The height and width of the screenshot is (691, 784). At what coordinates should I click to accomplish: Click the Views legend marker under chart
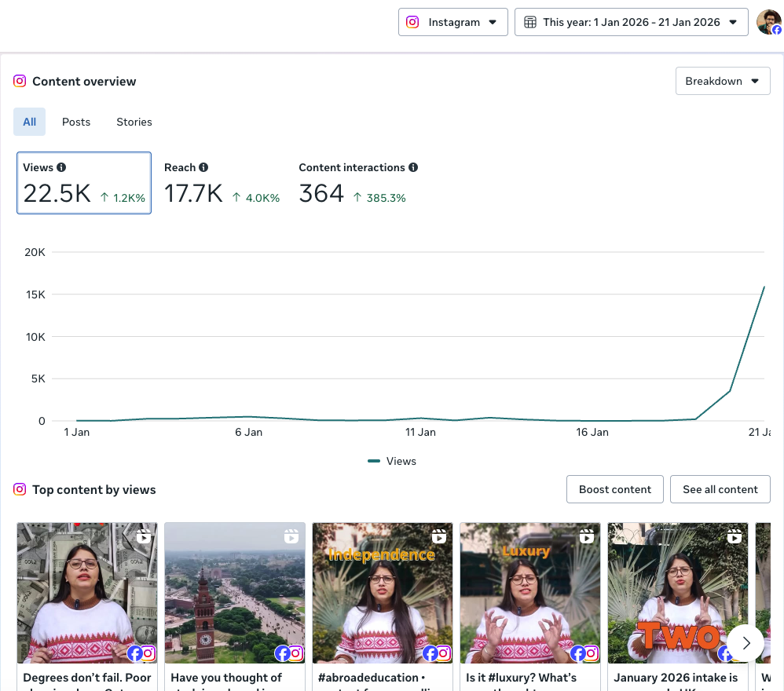point(373,461)
